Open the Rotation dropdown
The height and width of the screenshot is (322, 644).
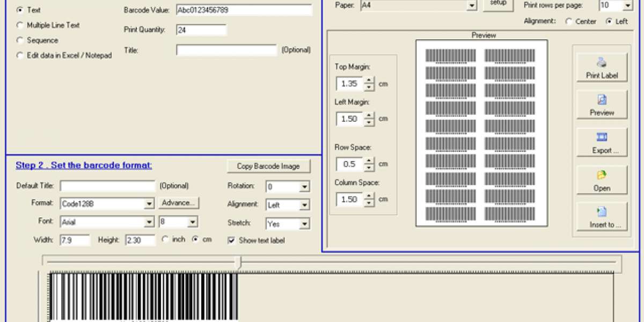(304, 187)
